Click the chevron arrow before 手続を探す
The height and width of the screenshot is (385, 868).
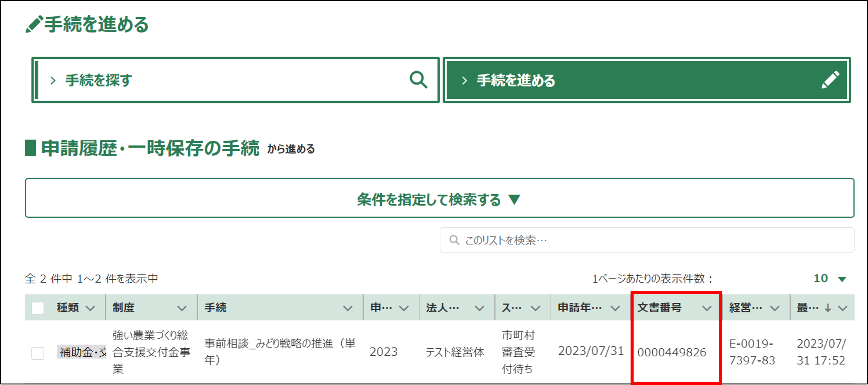pyautogui.click(x=53, y=81)
